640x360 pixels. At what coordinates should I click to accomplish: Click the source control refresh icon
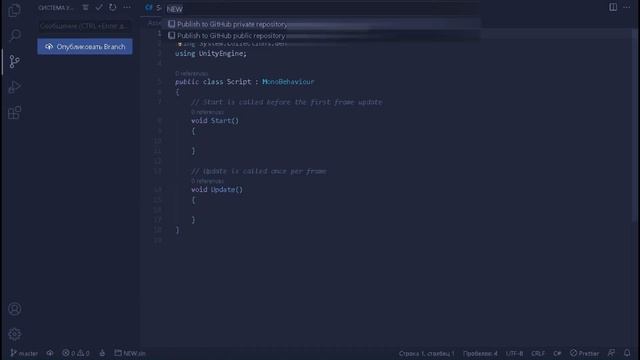(x=113, y=7)
